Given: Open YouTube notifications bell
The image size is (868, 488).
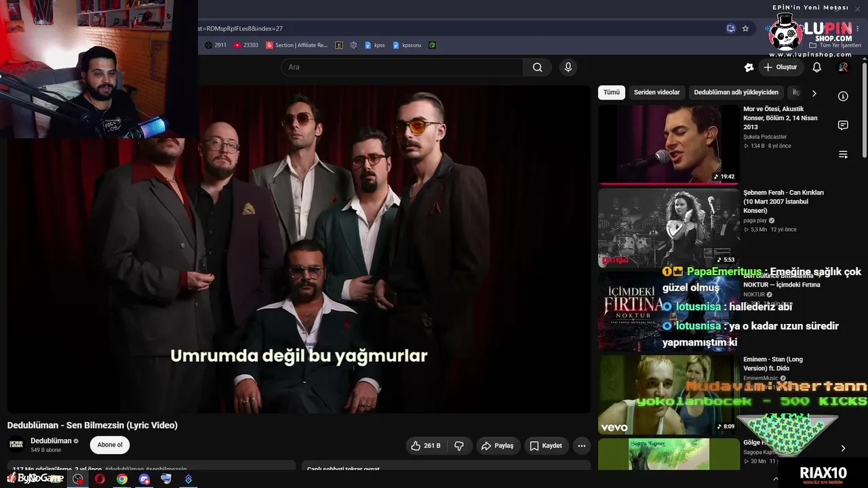Looking at the screenshot, I should (x=816, y=67).
